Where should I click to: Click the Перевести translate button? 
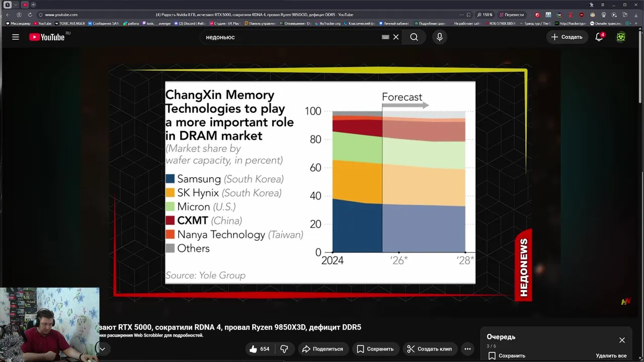coord(511,15)
